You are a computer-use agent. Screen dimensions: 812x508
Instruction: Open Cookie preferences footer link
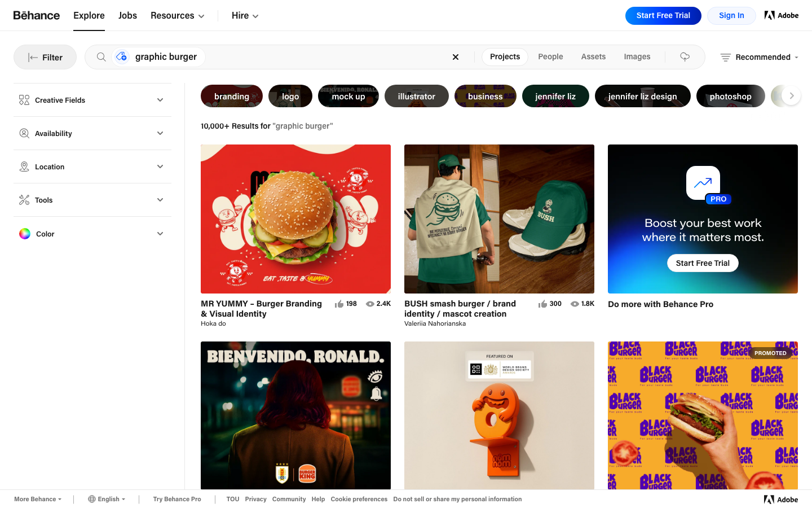click(x=359, y=499)
